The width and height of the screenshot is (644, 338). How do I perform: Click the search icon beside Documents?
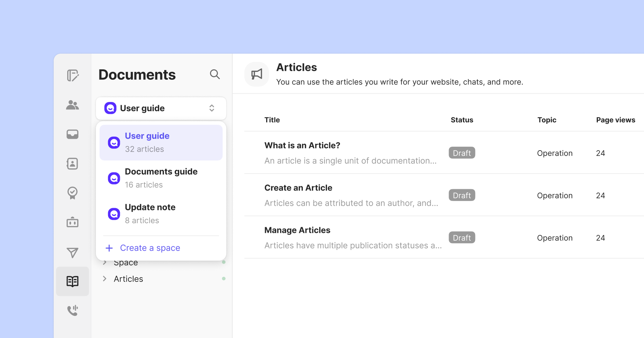click(215, 74)
